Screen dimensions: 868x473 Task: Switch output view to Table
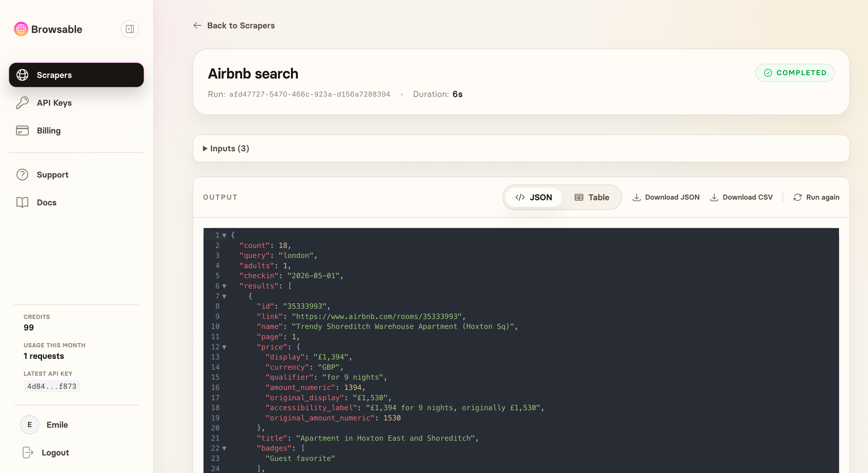tap(592, 197)
